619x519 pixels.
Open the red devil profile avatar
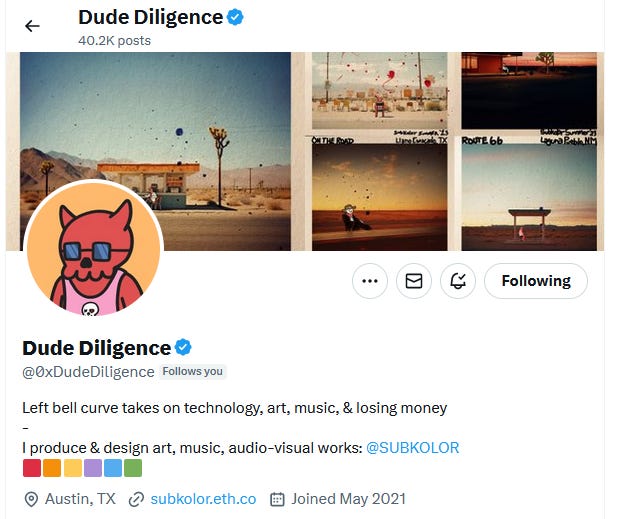click(94, 249)
